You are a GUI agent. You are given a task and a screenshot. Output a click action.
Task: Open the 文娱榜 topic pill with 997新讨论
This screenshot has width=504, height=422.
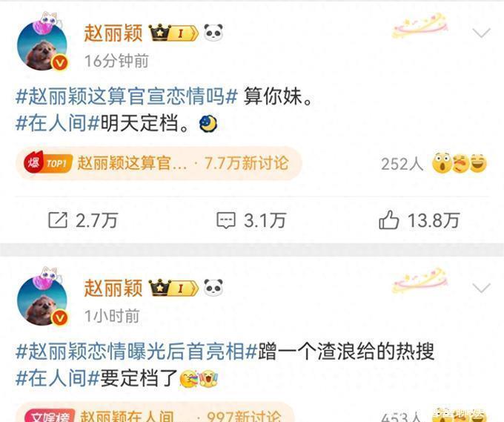(x=155, y=413)
